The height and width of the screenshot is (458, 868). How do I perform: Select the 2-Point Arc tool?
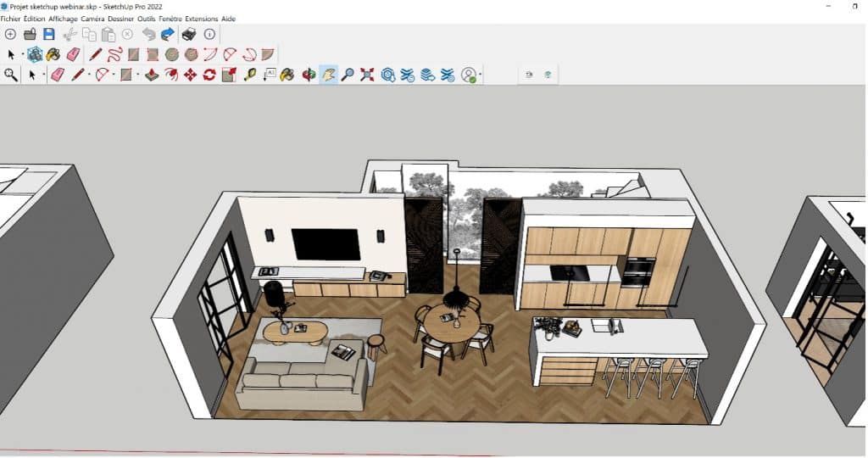coord(230,54)
